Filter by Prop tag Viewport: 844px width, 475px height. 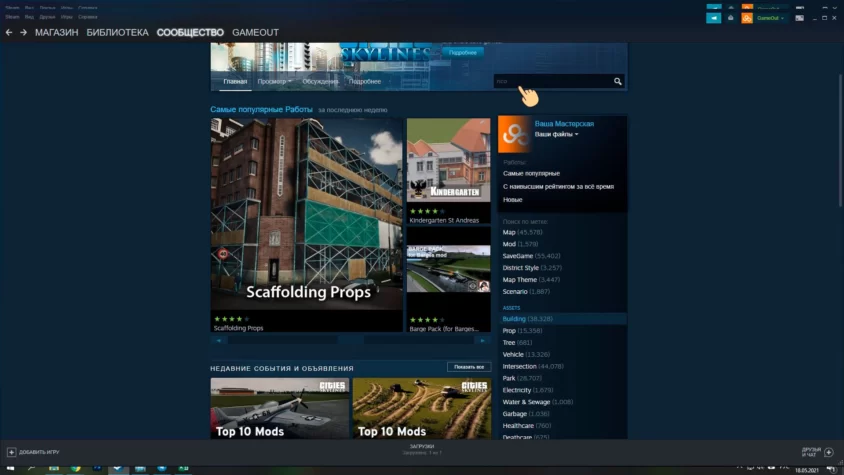pos(522,331)
